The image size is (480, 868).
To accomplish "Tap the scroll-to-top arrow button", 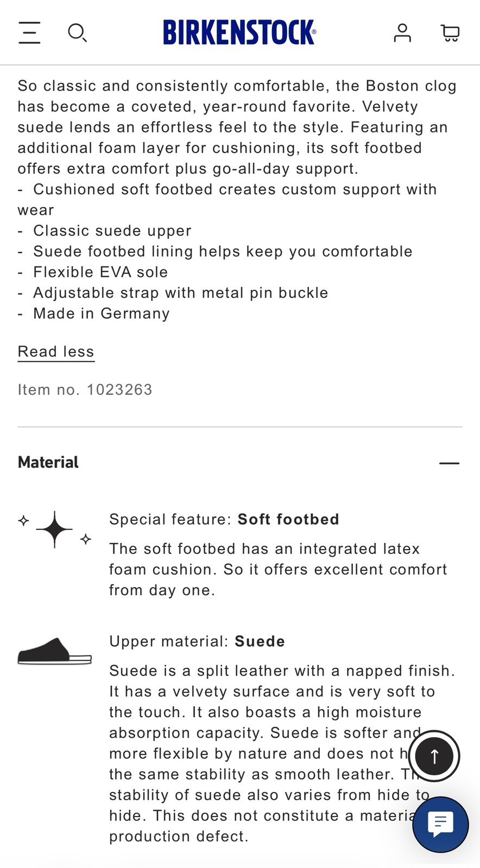I will pyautogui.click(x=434, y=756).
